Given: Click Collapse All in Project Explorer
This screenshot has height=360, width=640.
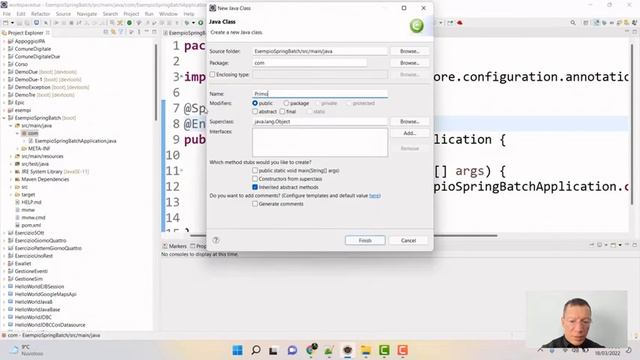Looking at the screenshot, I should click(106, 32).
